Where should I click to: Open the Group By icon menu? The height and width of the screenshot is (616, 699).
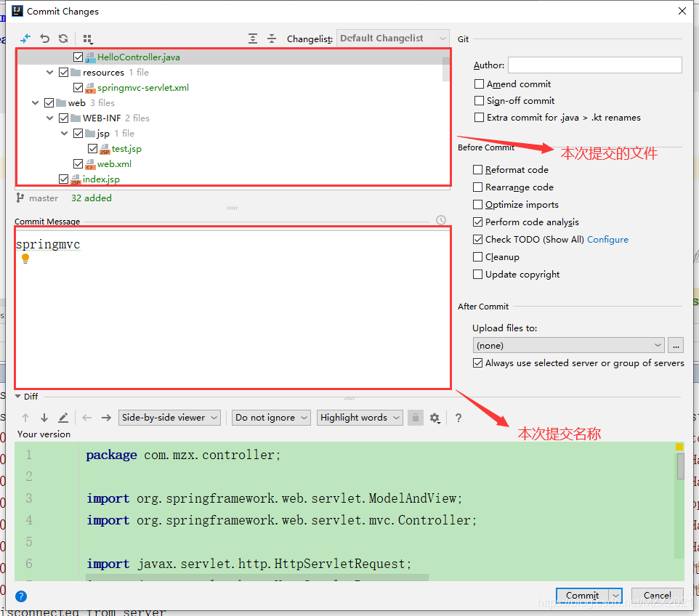(x=88, y=39)
